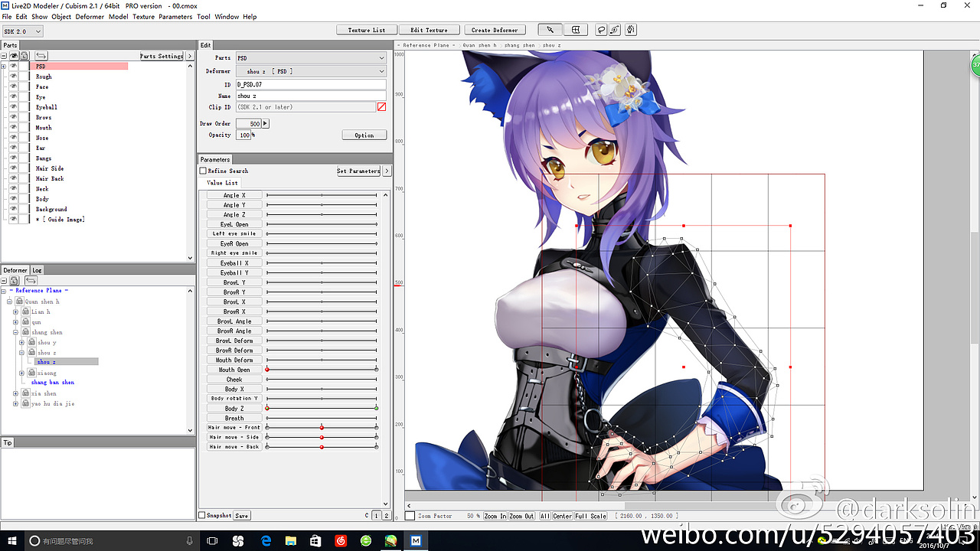
Task: Click the Opacity value field
Action: tap(243, 135)
